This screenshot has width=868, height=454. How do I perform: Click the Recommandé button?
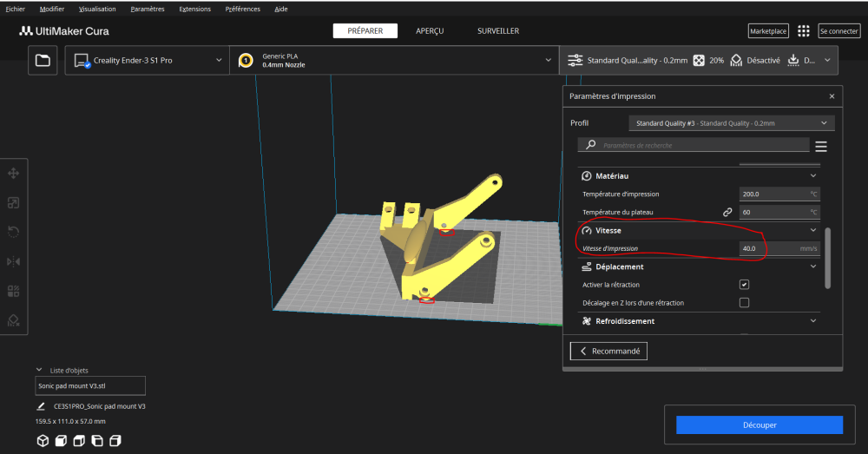(x=608, y=351)
